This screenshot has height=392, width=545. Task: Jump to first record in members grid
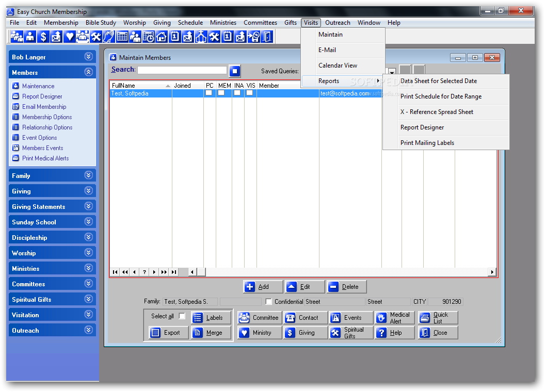tap(115, 272)
